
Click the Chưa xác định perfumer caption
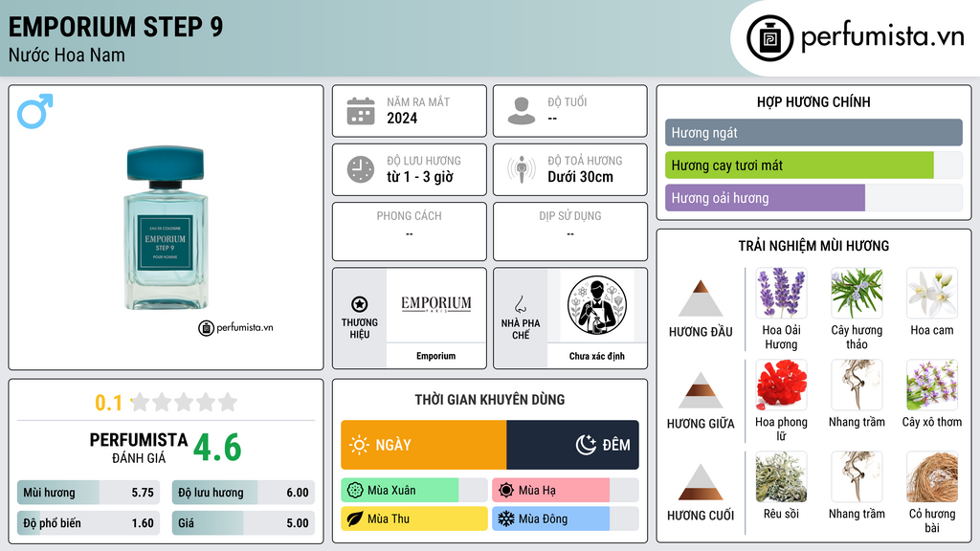point(597,356)
